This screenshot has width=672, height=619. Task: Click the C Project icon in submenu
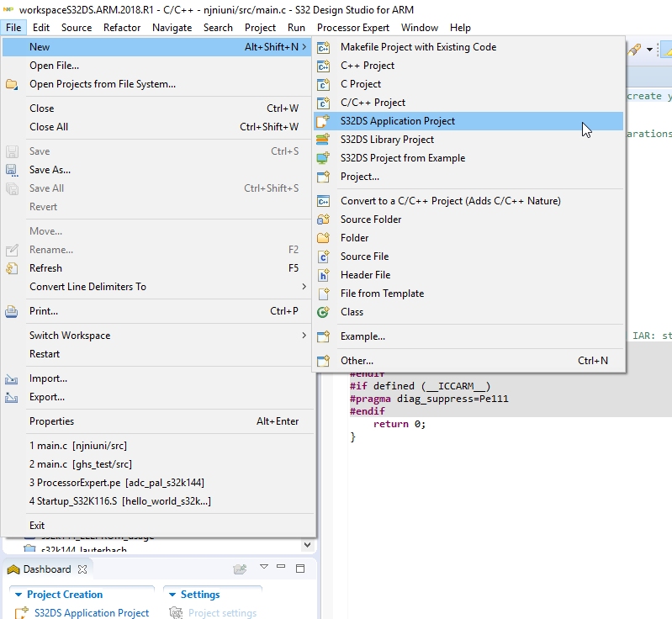[324, 84]
